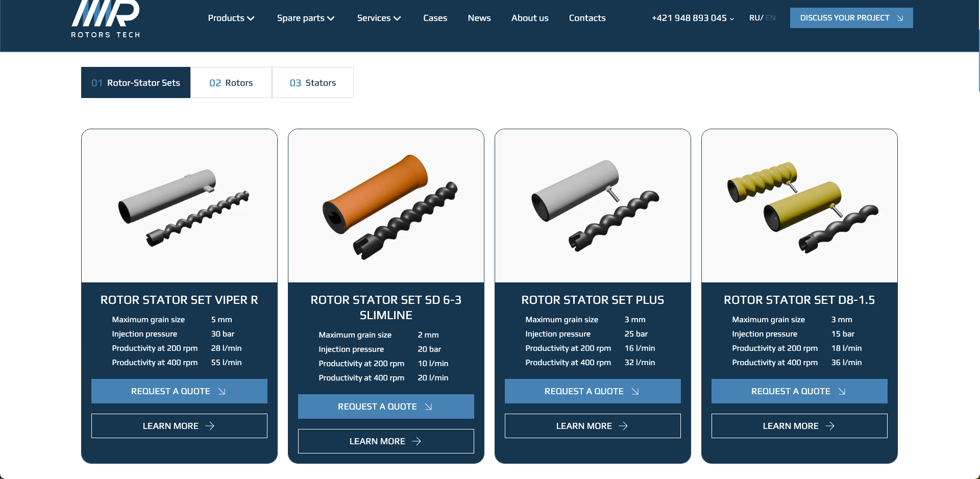Learn more about Viper R set
980x479 pixels.
(179, 426)
